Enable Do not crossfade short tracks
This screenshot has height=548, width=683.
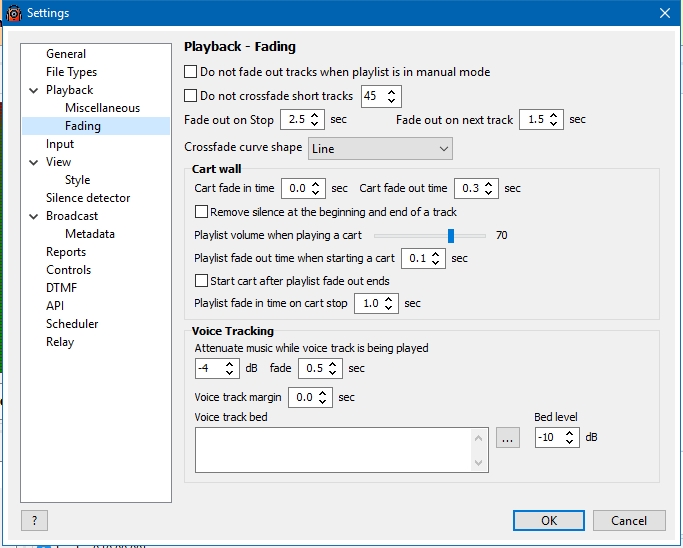point(191,96)
